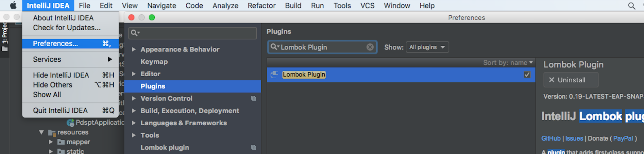The image size is (644, 154).
Task: Uninstall the Lombok Plugin
Action: point(571,80)
